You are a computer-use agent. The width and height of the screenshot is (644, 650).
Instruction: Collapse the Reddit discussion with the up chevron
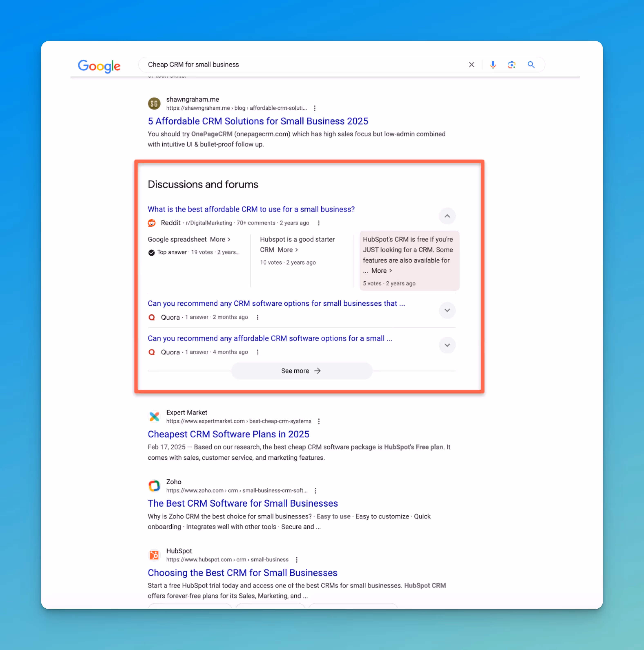click(447, 216)
